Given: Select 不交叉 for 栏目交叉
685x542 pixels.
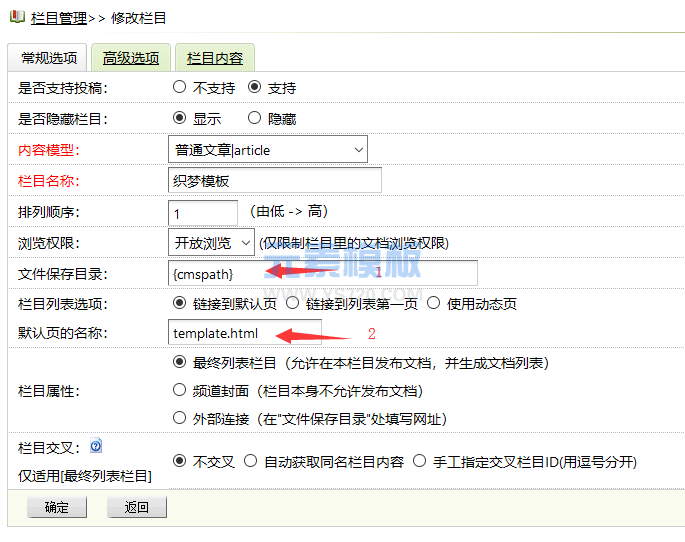Looking at the screenshot, I should (179, 461).
